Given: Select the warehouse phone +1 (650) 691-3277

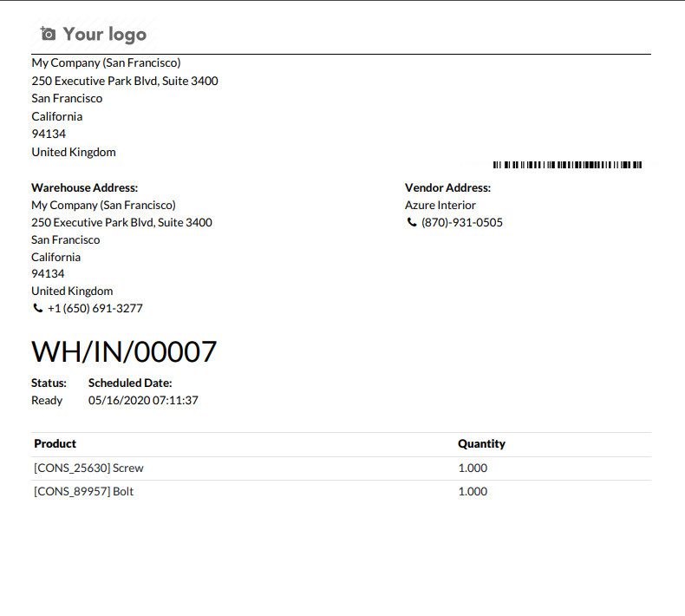Looking at the screenshot, I should (95, 308).
